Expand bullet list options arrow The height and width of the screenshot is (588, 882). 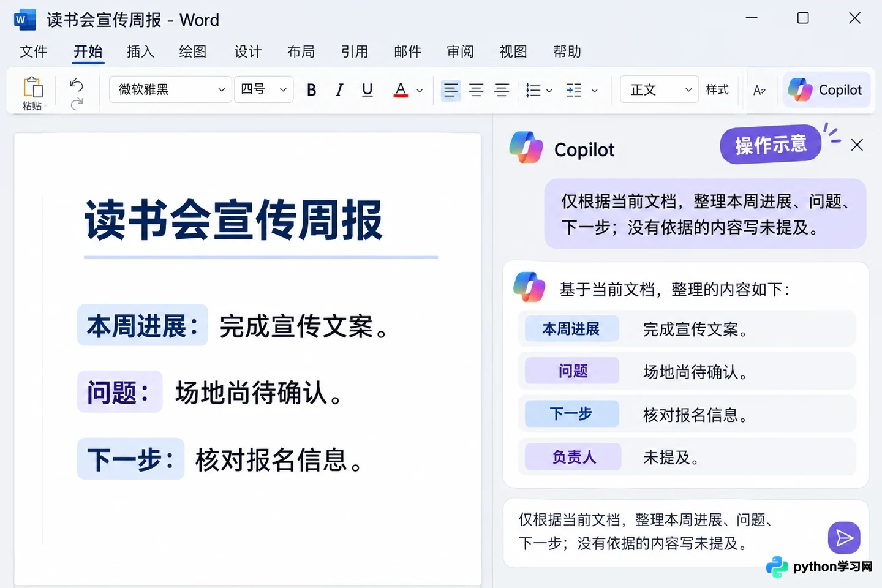(549, 91)
